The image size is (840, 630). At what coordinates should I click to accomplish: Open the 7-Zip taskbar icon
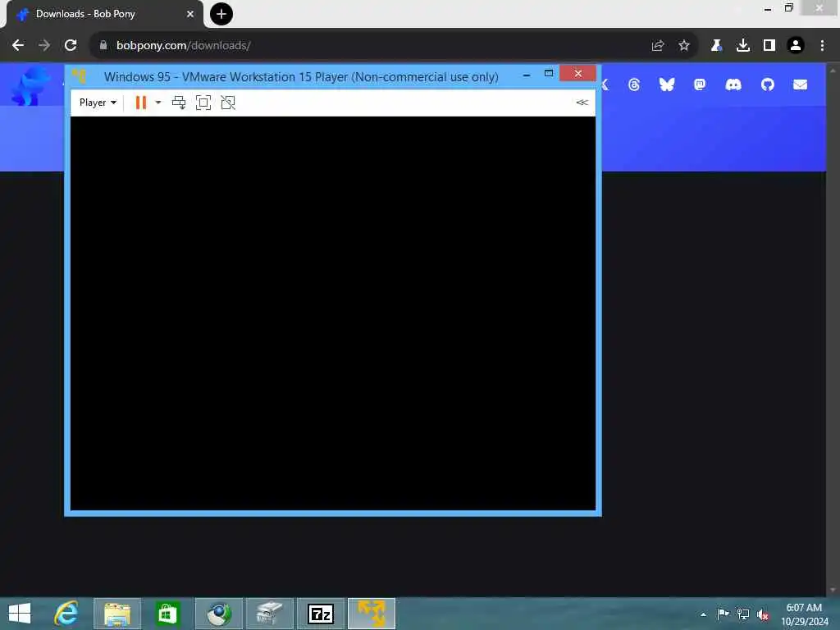pyautogui.click(x=321, y=614)
